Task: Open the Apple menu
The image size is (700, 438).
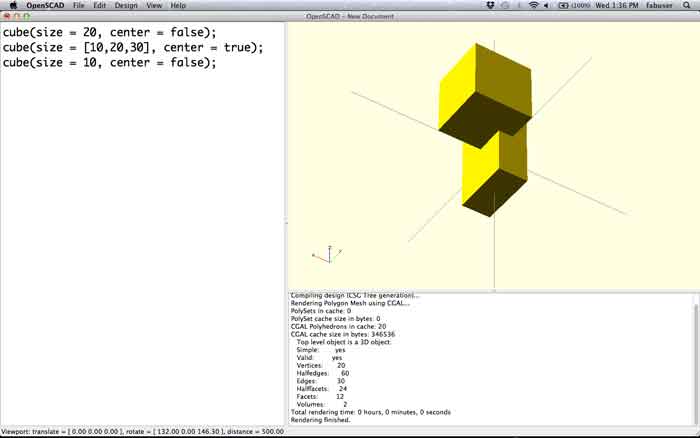Action: click(x=13, y=5)
